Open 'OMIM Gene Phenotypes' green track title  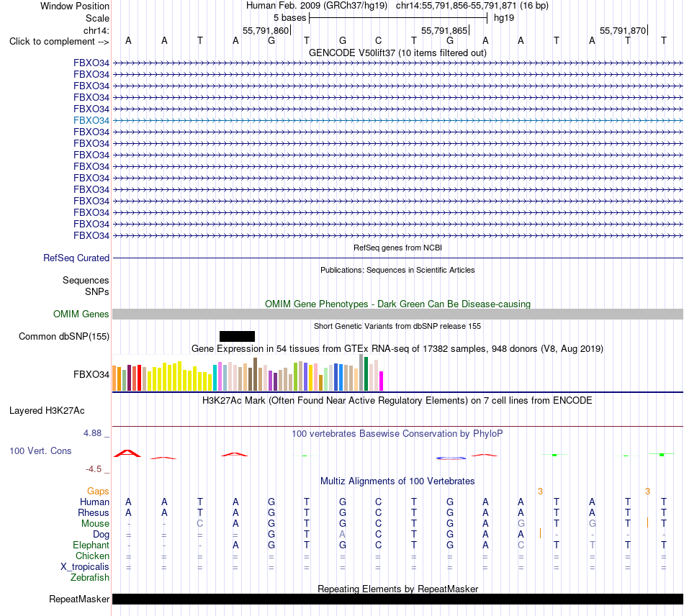pos(397,304)
